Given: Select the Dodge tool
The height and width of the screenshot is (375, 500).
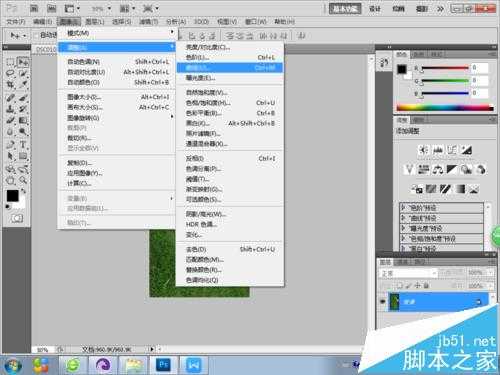Looking at the screenshot, I should point(23,132).
